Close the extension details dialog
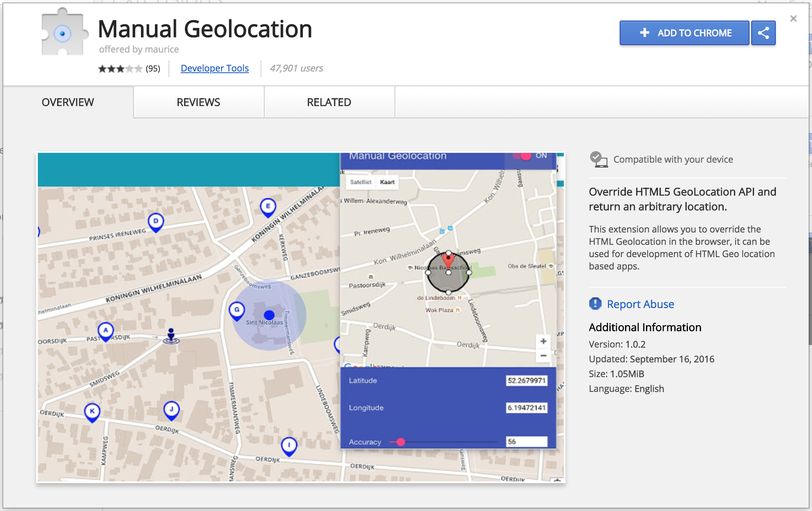The image size is (812, 511). 793,18
